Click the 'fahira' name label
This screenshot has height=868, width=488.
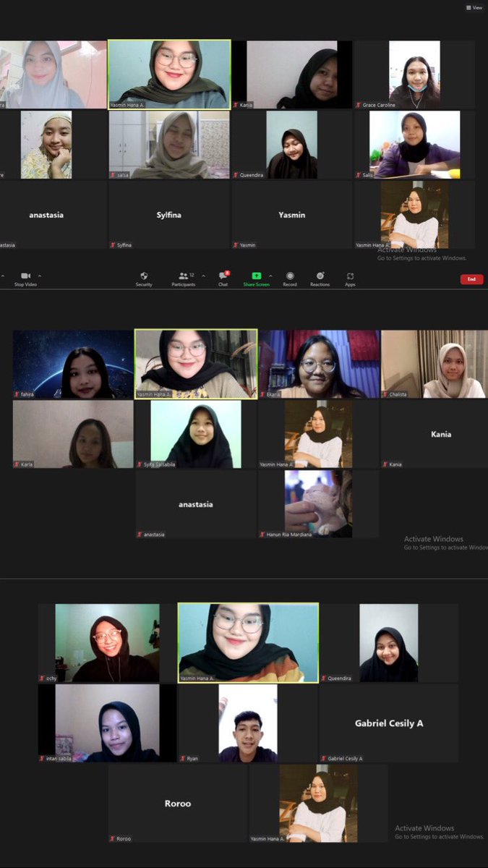(27, 394)
